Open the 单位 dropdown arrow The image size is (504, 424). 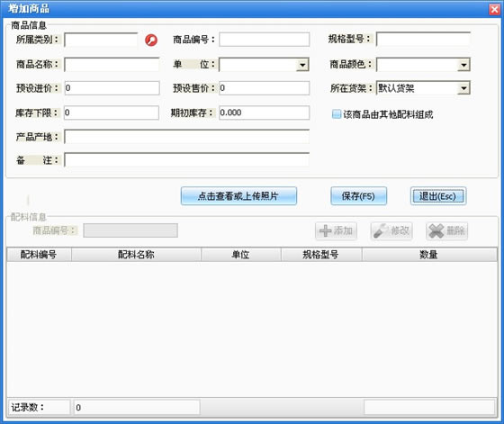pyautogui.click(x=302, y=65)
